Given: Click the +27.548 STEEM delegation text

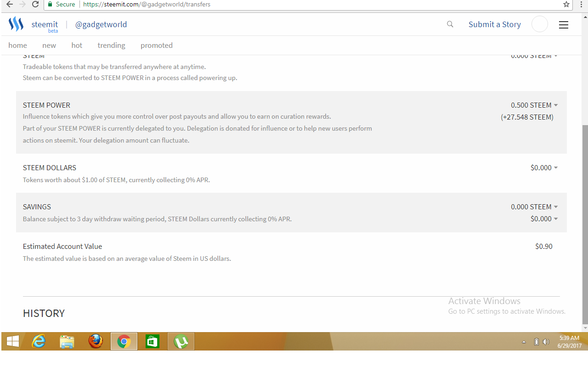Looking at the screenshot, I should pos(527,117).
